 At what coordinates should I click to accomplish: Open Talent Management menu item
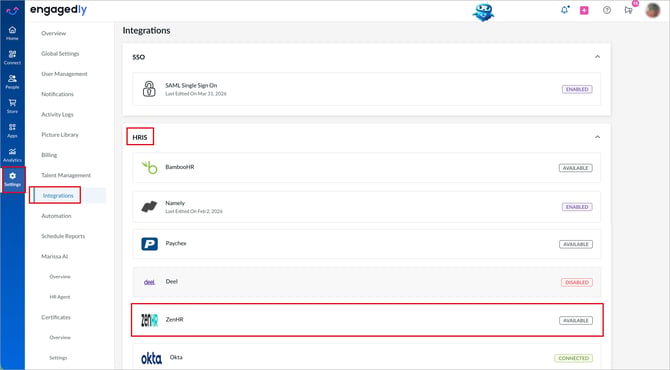coord(66,175)
